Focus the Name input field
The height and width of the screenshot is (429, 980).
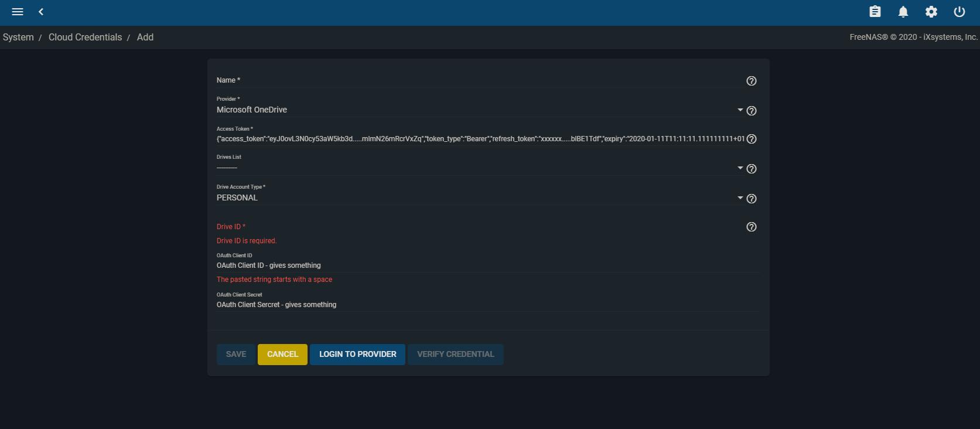(x=480, y=80)
